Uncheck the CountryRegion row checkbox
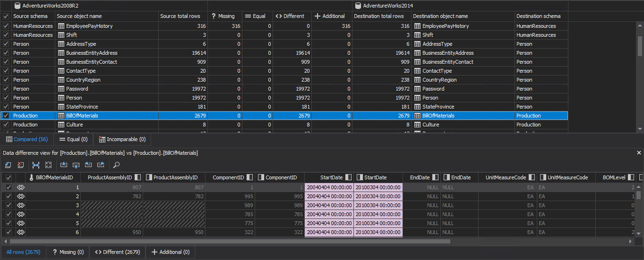Image resolution: width=644 pixels, height=260 pixels. click(x=6, y=80)
